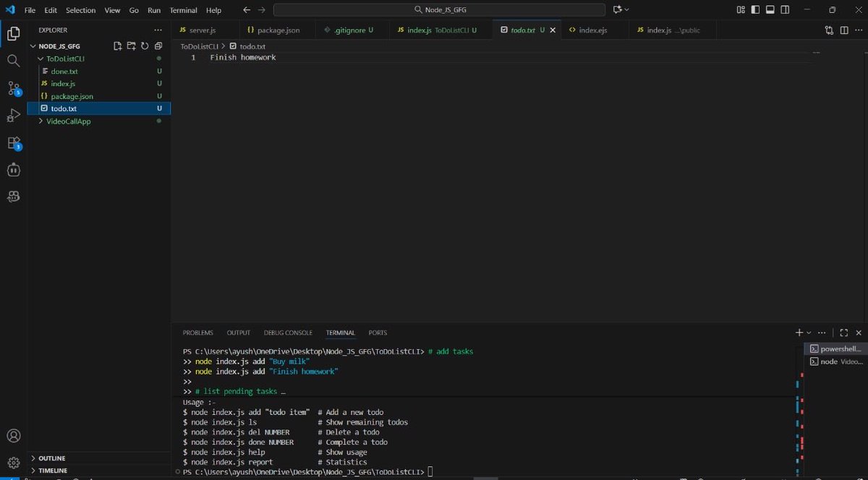The height and width of the screenshot is (480, 868).
Task: Toggle the bottom panel visibility
Action: click(770, 10)
